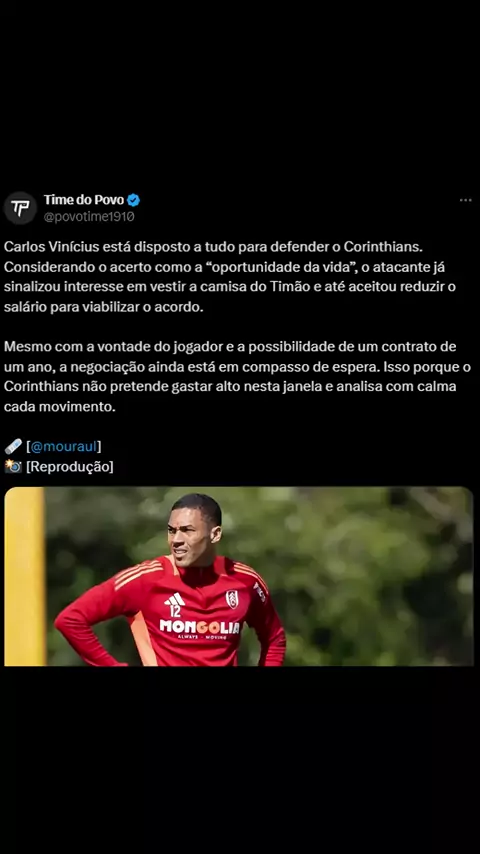Click the Time do Povo display name

tap(84, 200)
